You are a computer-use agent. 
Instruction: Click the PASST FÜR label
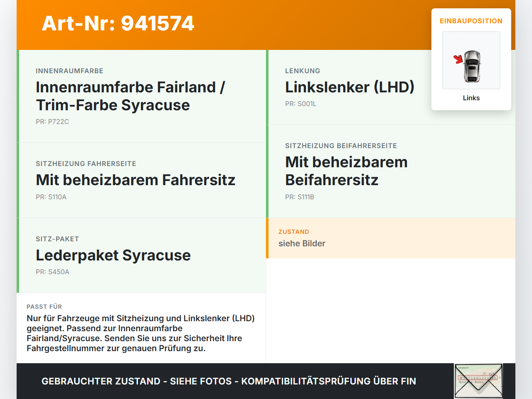pos(44,307)
